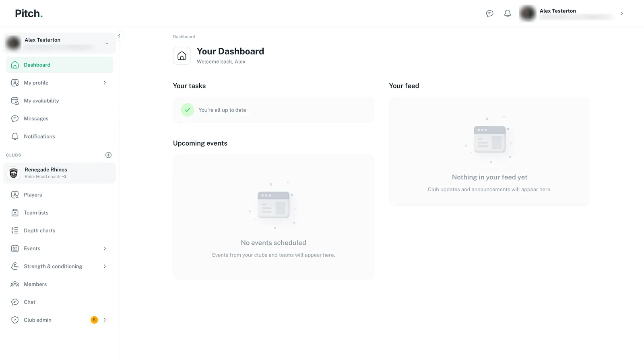The image size is (644, 357).
Task: Open Messages in sidebar
Action: tap(59, 118)
